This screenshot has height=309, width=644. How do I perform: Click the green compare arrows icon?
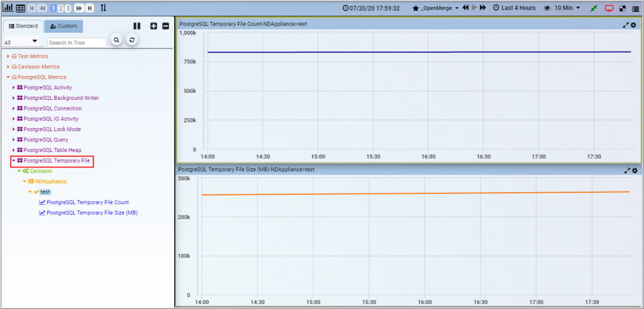594,8
